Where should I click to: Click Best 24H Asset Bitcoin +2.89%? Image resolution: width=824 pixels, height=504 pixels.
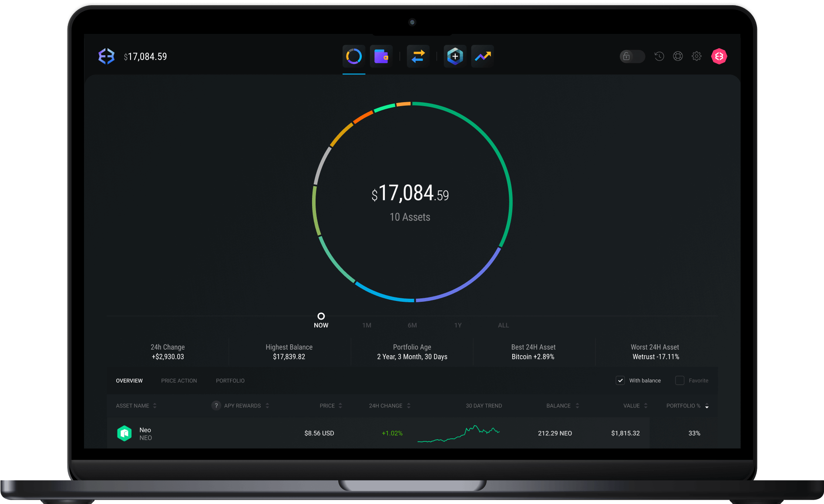[533, 357]
